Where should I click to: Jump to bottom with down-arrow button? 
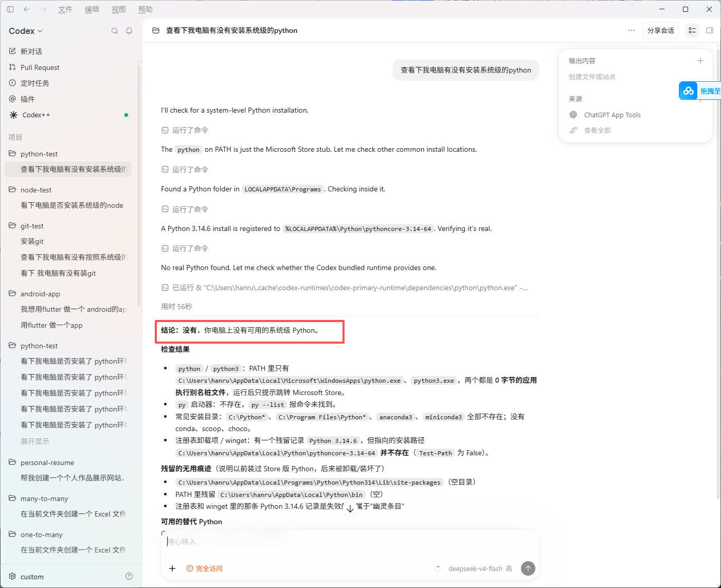[350, 509]
